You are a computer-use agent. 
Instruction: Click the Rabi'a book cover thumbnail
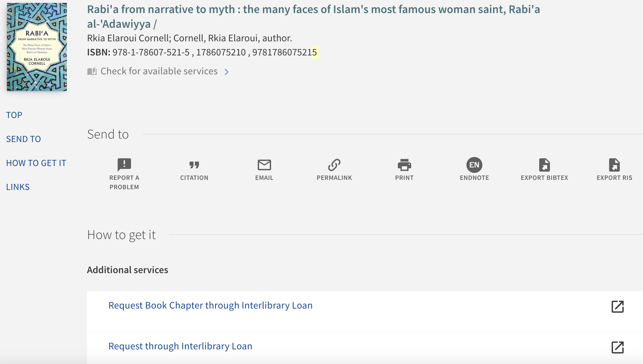pyautogui.click(x=37, y=47)
